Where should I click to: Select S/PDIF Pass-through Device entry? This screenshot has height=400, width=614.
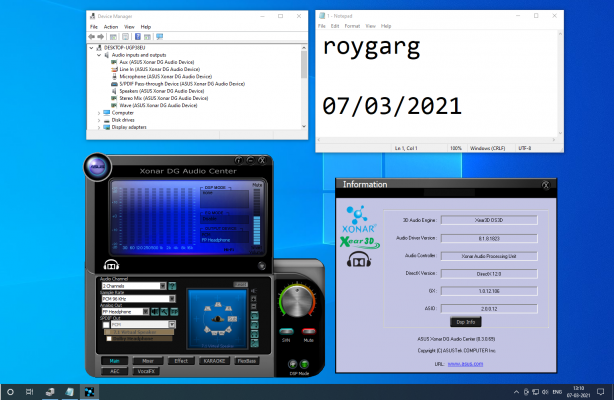click(x=182, y=84)
